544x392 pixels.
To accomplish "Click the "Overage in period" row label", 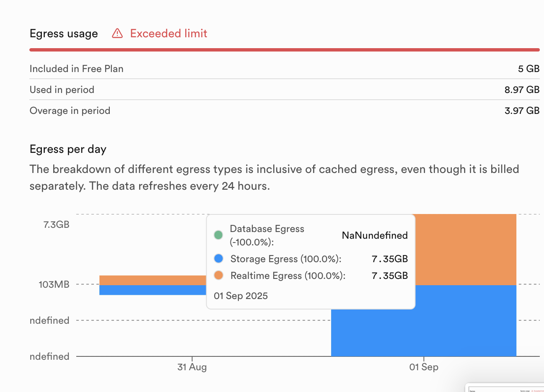I will tap(70, 111).
